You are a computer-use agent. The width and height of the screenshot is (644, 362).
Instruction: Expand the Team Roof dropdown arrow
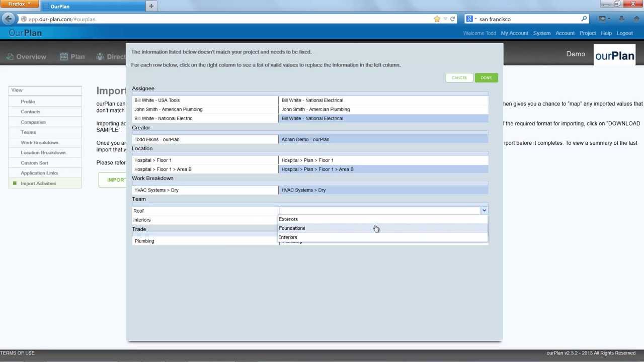click(484, 211)
